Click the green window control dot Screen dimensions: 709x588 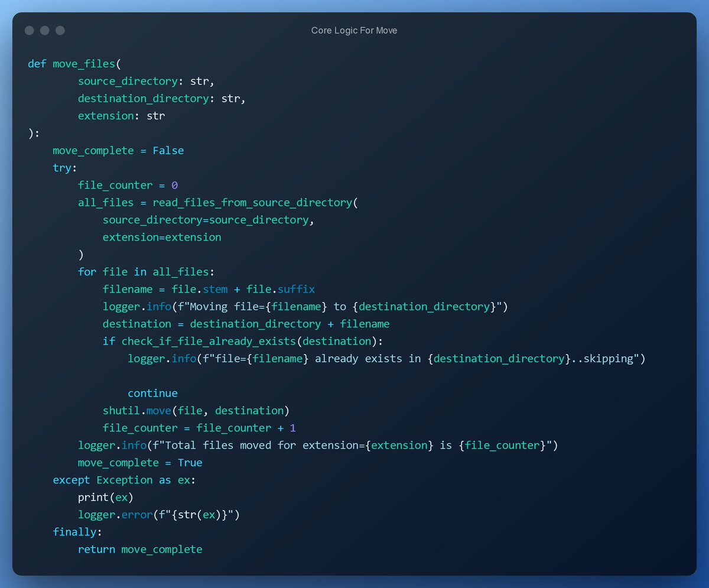click(60, 30)
